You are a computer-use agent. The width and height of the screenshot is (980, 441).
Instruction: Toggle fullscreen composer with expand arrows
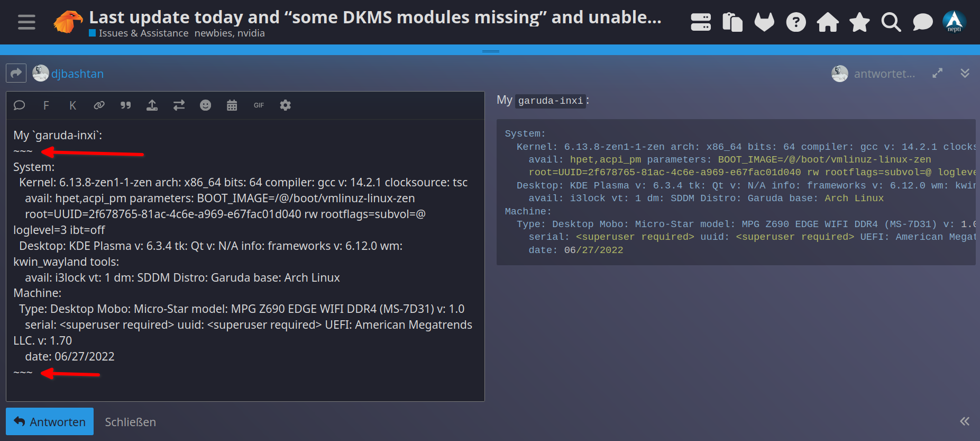pos(937,74)
